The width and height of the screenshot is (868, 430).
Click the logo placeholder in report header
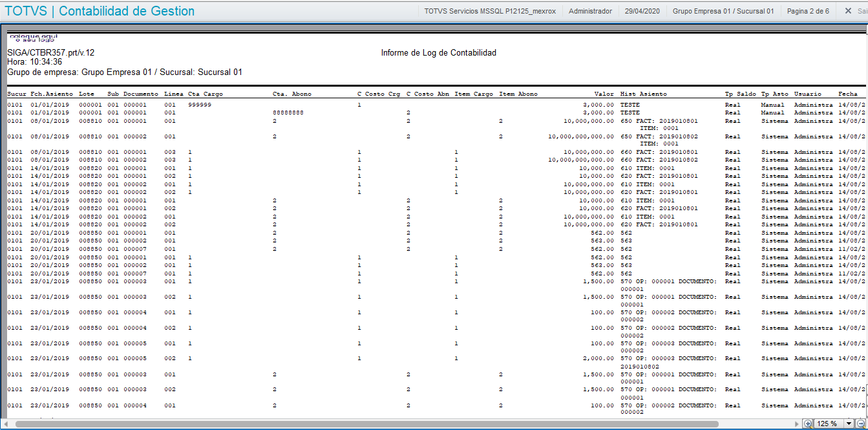pos(33,38)
